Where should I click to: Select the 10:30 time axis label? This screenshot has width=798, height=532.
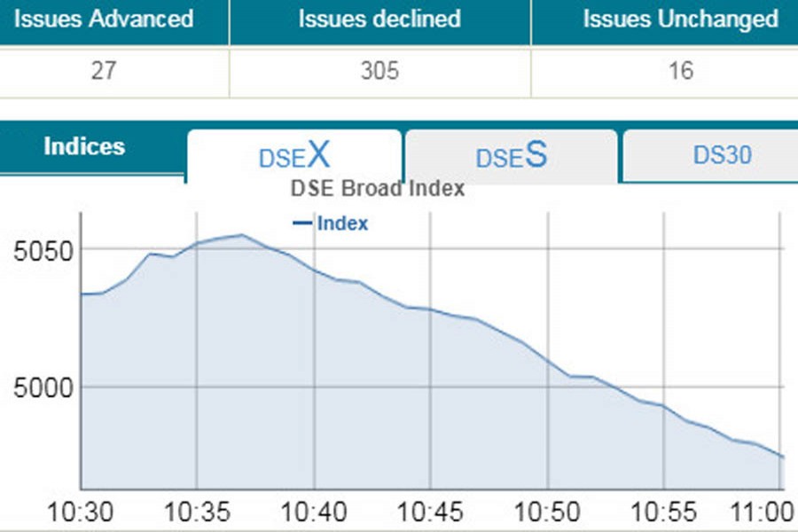[81, 512]
